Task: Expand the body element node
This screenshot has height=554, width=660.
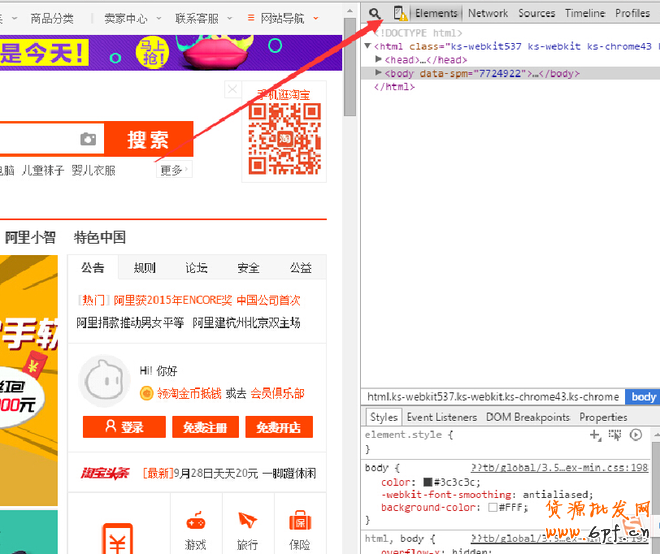Action: [x=378, y=73]
